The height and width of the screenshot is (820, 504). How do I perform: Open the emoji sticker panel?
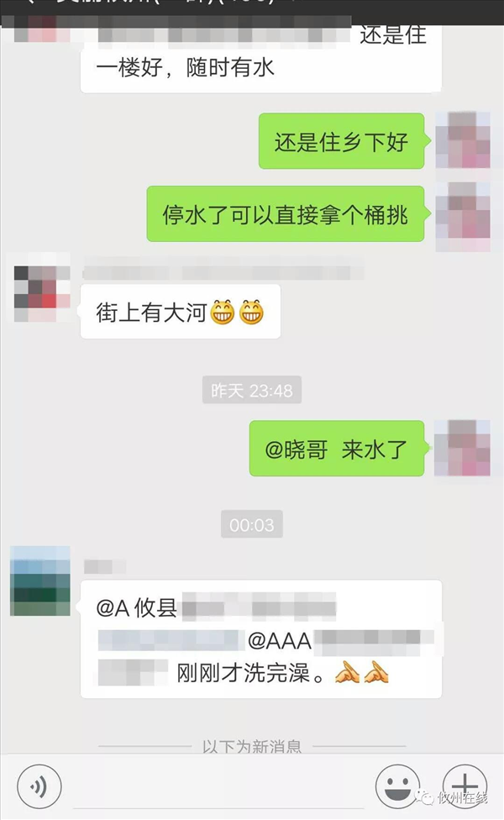[398, 786]
